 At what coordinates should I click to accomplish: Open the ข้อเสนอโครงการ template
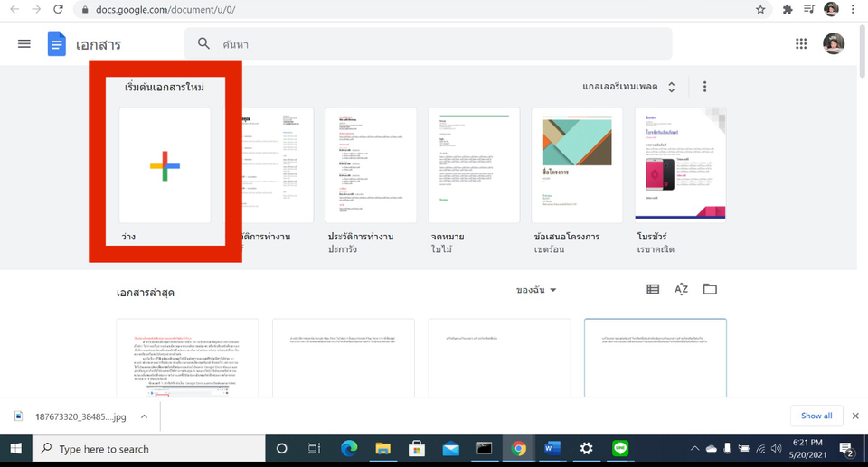point(578,165)
